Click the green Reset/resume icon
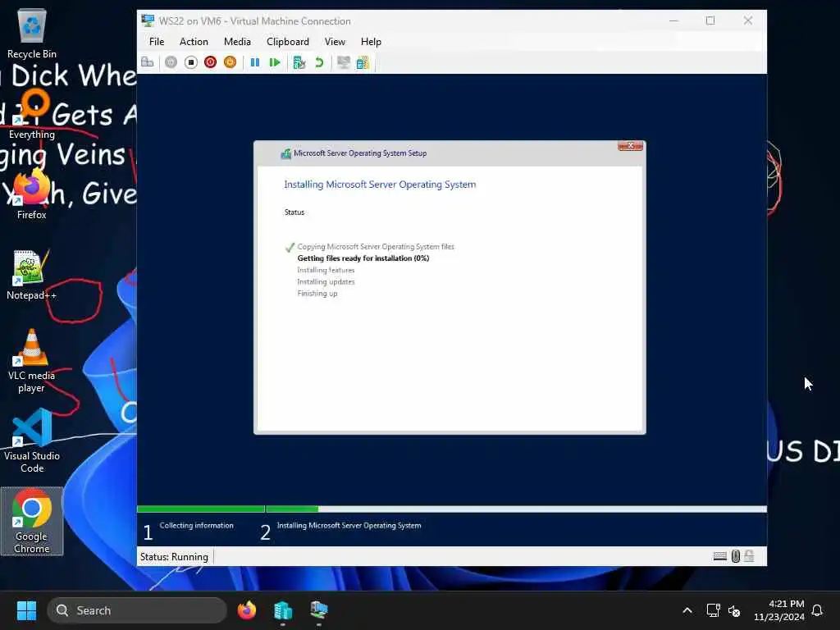 pos(275,62)
